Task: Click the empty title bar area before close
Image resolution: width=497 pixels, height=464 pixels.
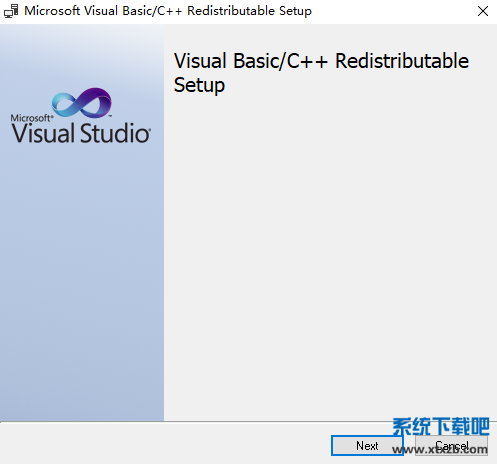Action: point(393,11)
